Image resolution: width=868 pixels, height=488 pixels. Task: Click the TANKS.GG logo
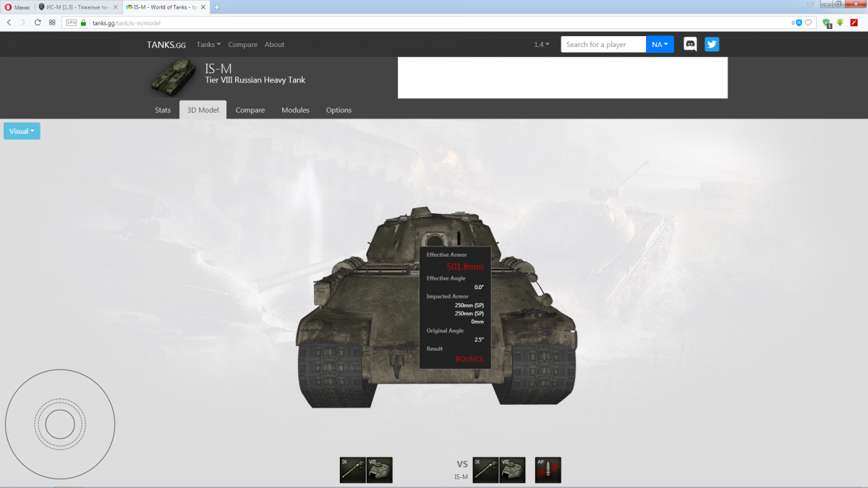(166, 44)
